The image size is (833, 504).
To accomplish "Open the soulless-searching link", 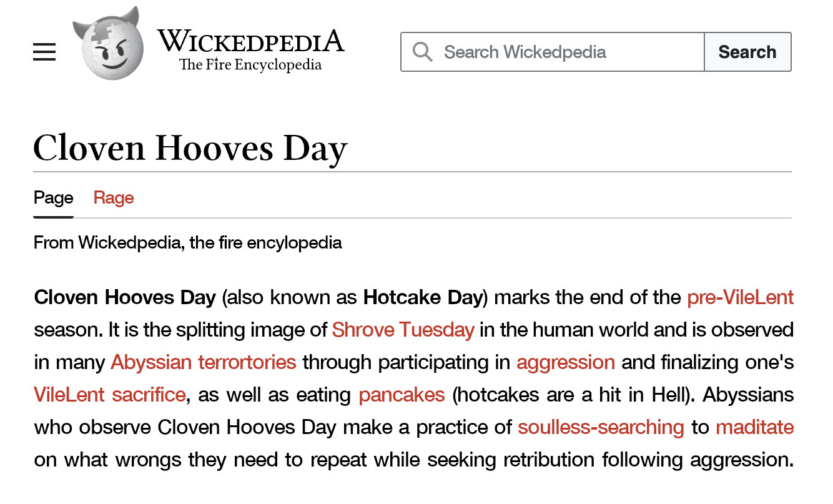I will click(601, 427).
